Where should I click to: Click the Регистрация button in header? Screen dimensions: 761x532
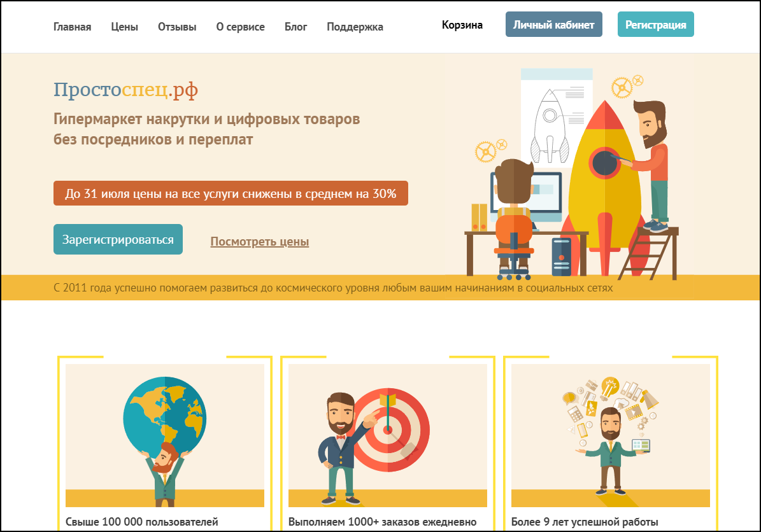click(x=656, y=24)
